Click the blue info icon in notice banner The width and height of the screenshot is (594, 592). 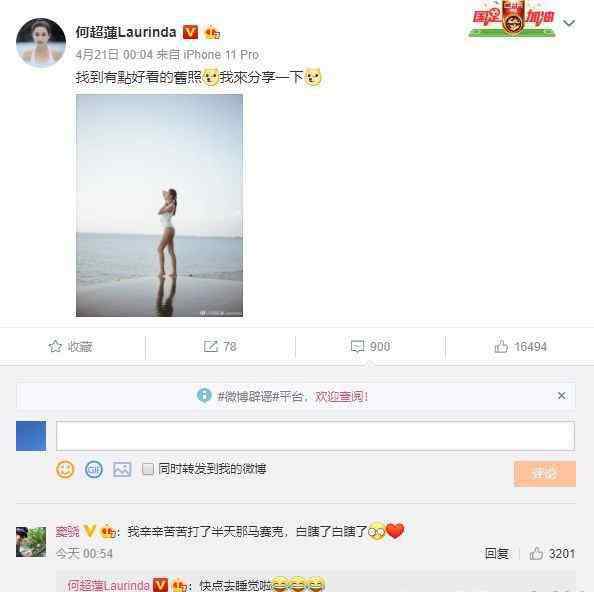point(204,395)
